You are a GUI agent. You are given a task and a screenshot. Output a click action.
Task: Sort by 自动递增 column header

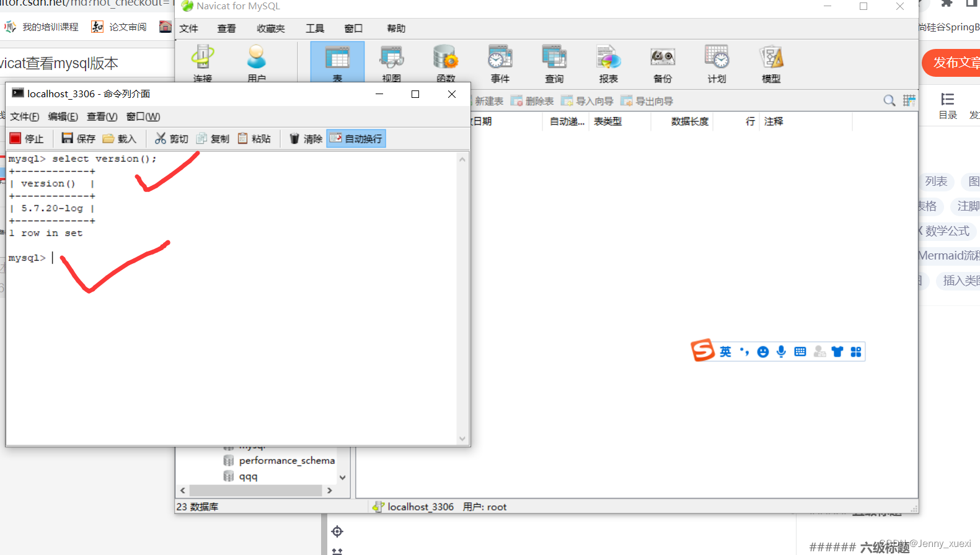pos(567,121)
